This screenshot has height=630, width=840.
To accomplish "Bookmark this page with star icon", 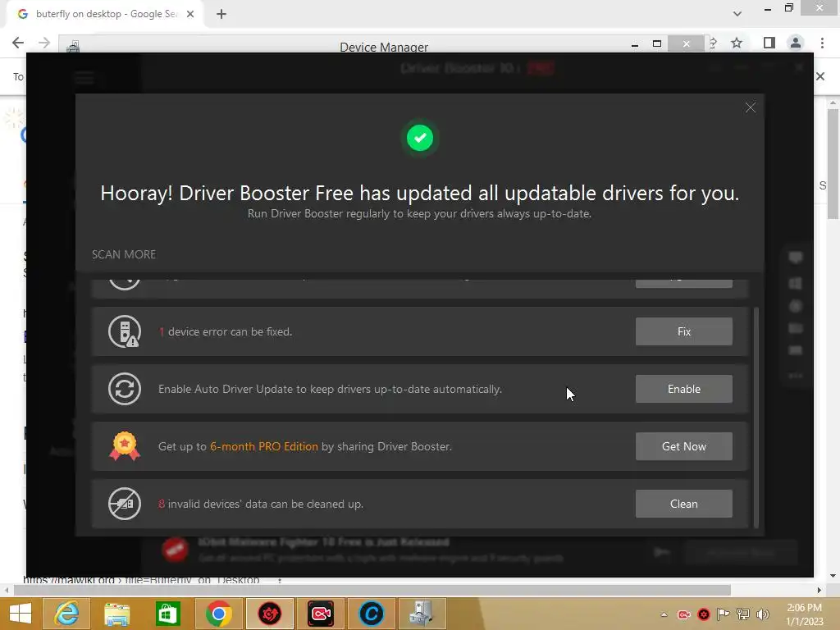I will point(737,43).
